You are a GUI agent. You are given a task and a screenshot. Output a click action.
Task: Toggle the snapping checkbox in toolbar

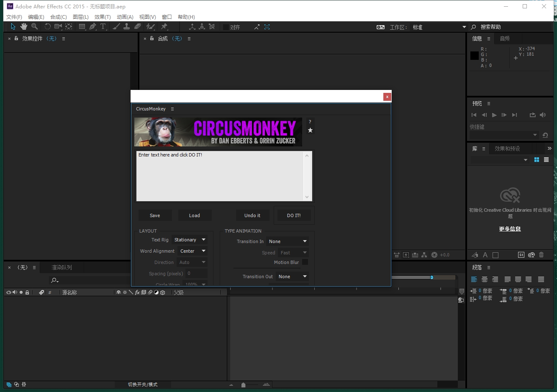tap(226, 27)
